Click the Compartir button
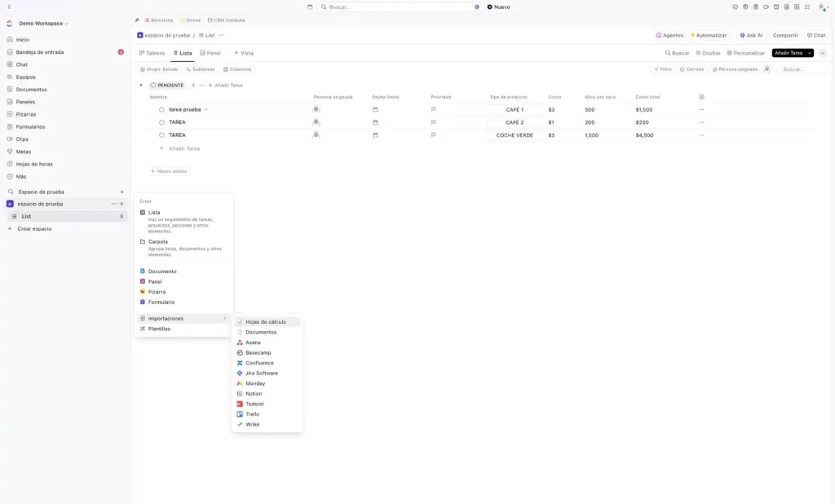 pos(785,35)
